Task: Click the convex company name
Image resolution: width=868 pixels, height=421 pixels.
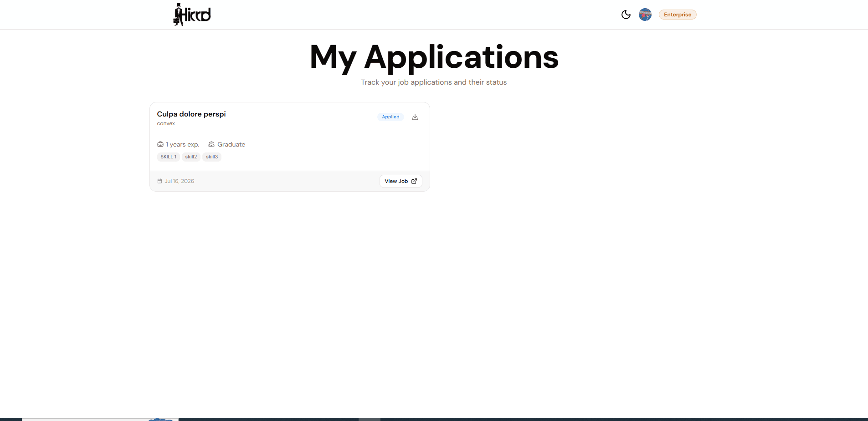Action: click(166, 123)
